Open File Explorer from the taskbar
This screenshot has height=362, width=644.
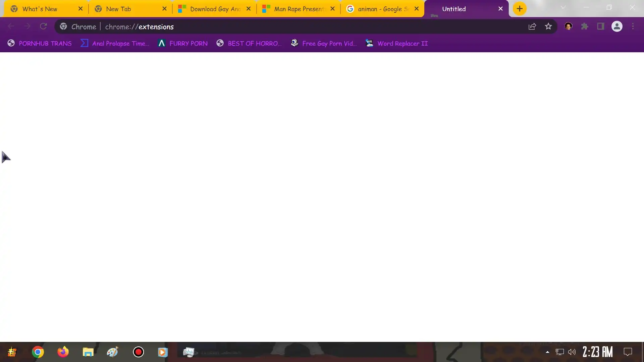tap(88, 352)
